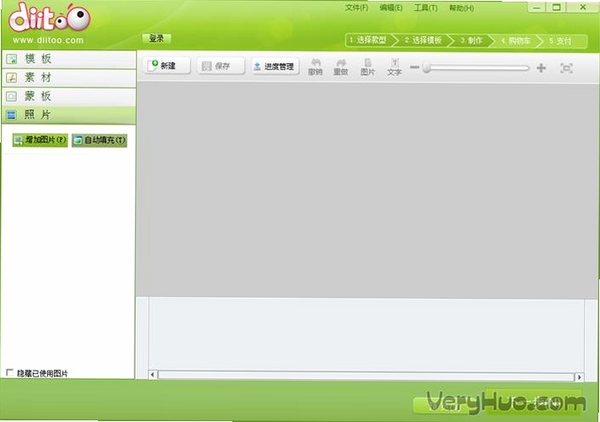The height and width of the screenshot is (422, 600).
Task: Click the diitoo logo
Action: tap(49, 17)
